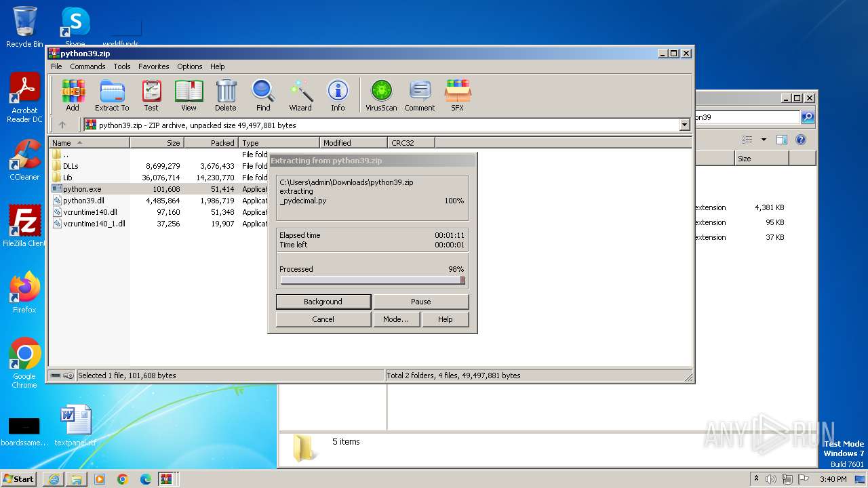Click the WinRAR status bar drive icon

pyautogui.click(x=56, y=375)
